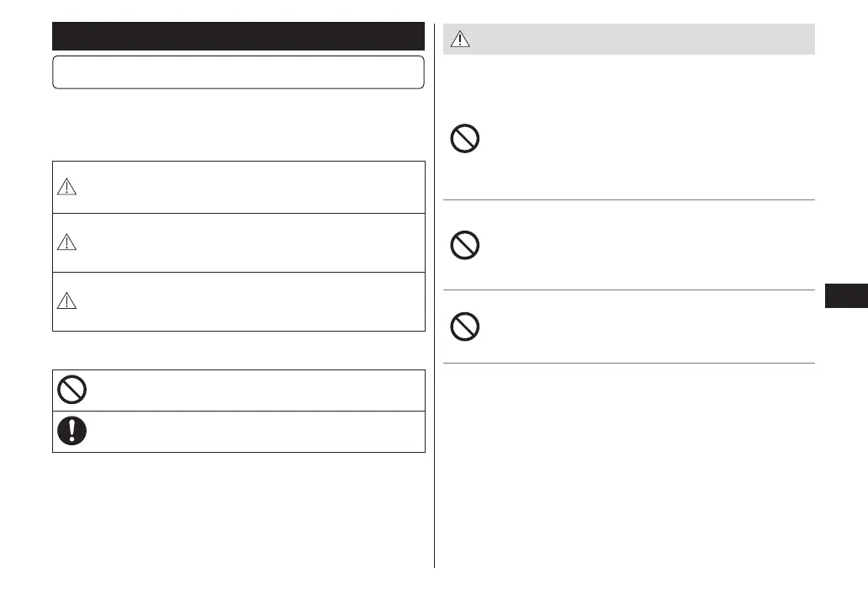The image size is (868, 611).
Task: Select the middle warning triangle in the left table
Action: pyautogui.click(x=66, y=242)
